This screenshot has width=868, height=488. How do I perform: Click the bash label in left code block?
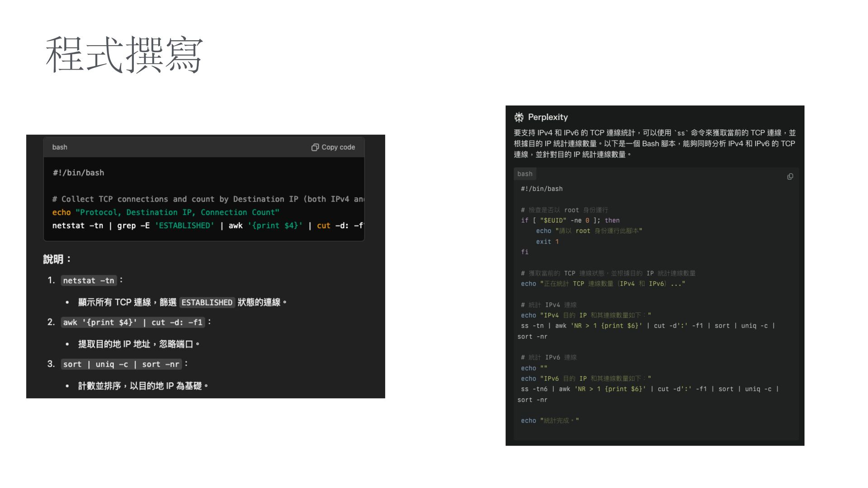coord(60,147)
